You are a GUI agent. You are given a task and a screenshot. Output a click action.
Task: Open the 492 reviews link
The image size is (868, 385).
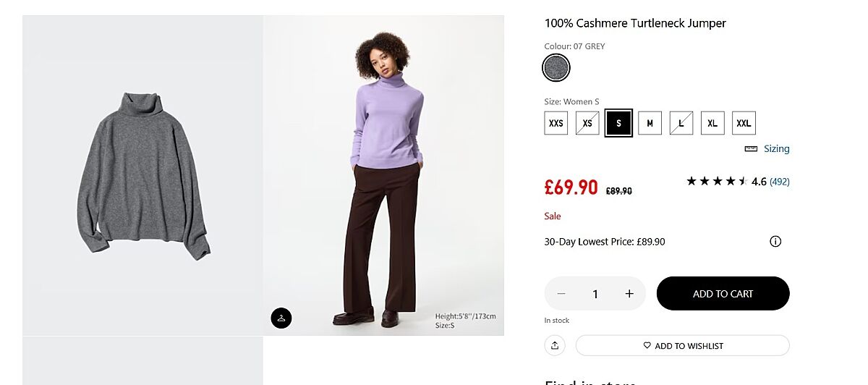pyautogui.click(x=780, y=182)
